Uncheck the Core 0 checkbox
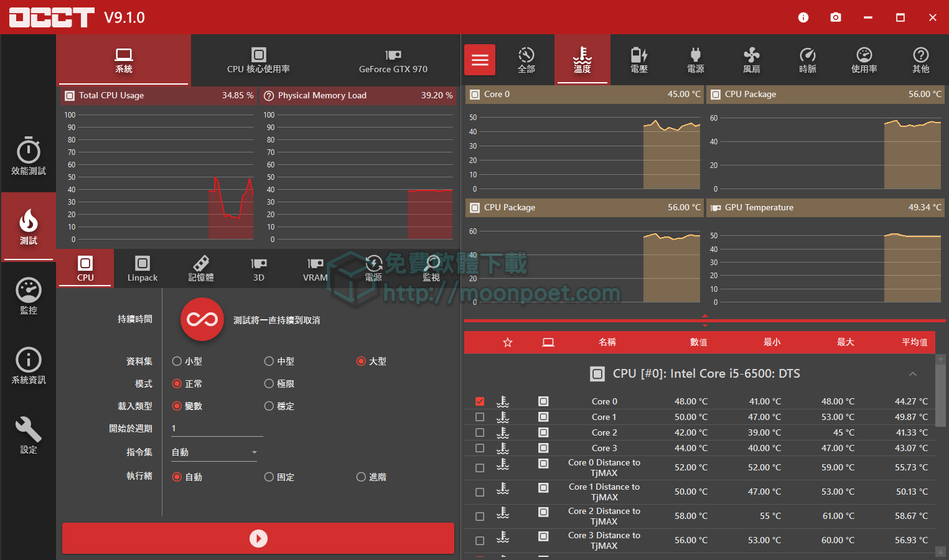This screenshot has width=949, height=560. click(480, 401)
